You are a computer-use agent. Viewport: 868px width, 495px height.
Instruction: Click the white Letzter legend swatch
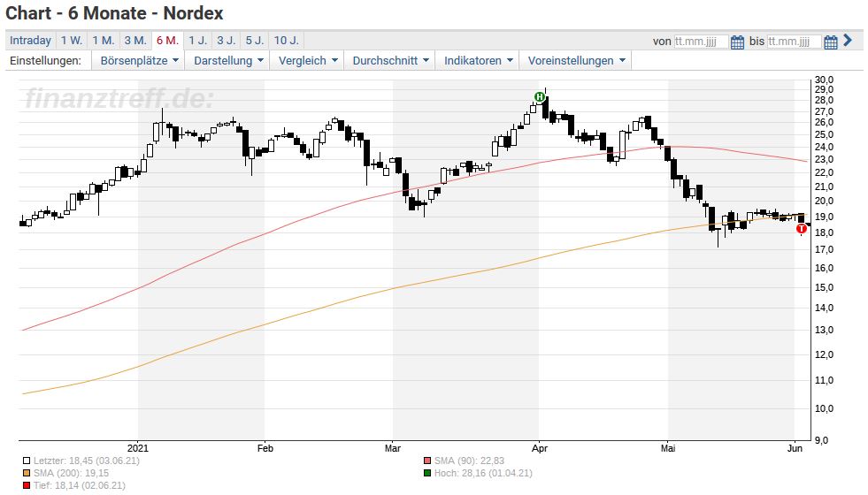click(26, 461)
